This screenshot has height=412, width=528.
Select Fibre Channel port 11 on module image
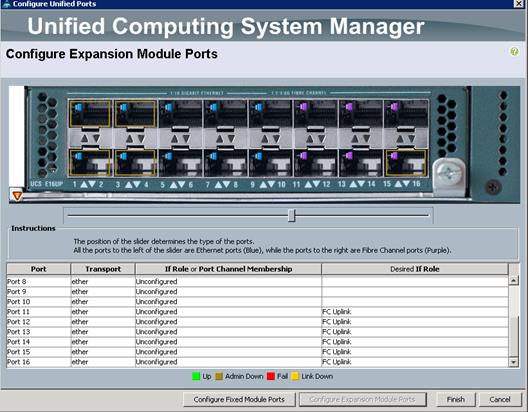click(316, 113)
